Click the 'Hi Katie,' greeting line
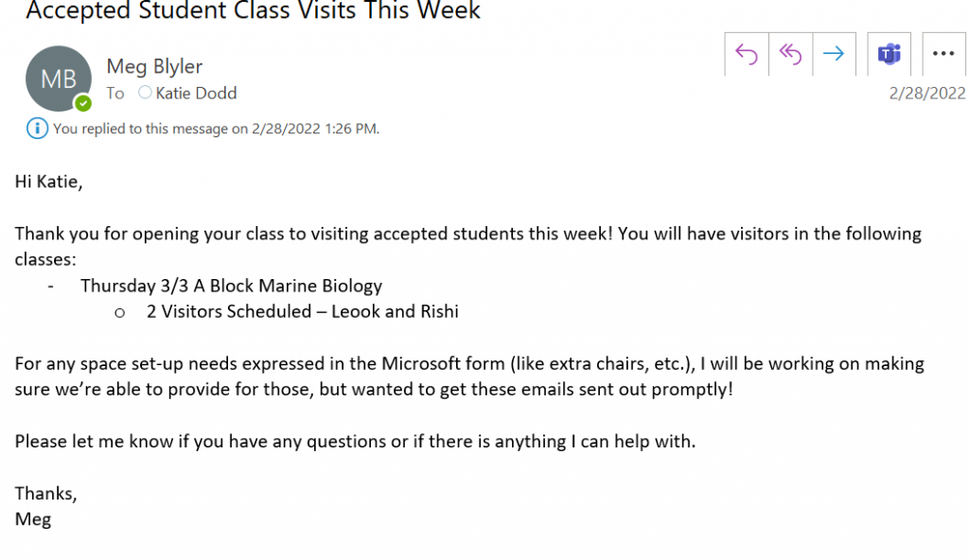 [x=49, y=182]
